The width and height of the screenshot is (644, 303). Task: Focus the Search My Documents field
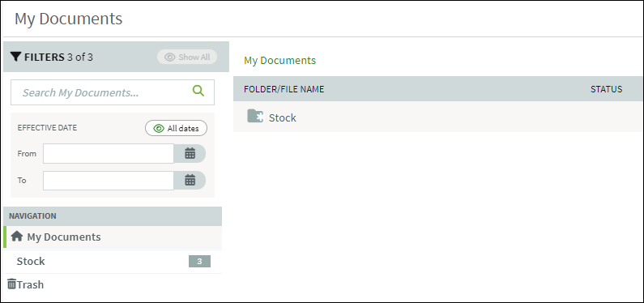click(113, 92)
